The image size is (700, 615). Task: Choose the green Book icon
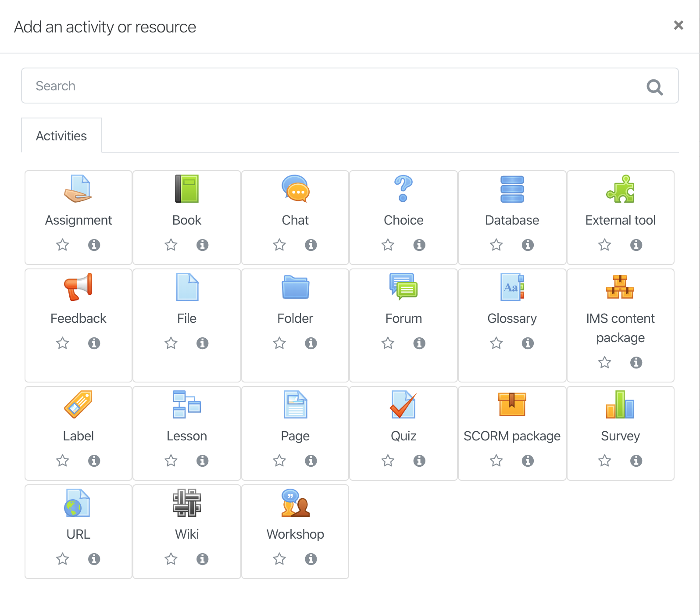(x=187, y=189)
